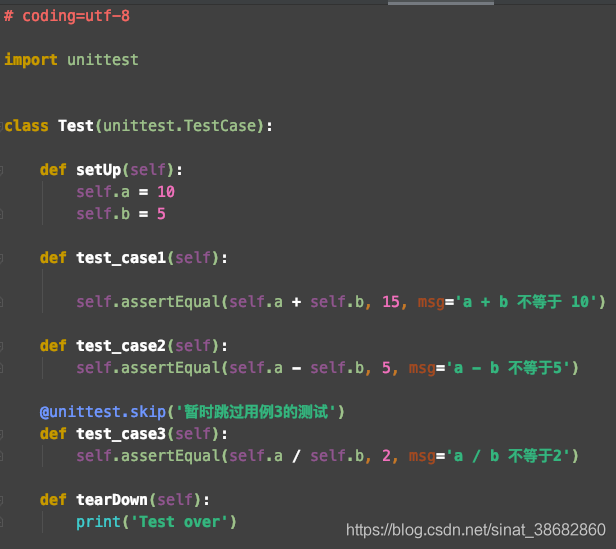The image size is (616, 549).
Task: Click the 'class' keyword
Action: tap(26, 126)
